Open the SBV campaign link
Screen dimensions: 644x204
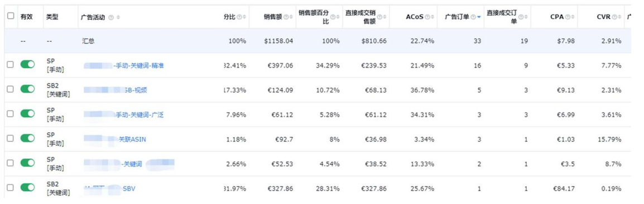click(129, 189)
